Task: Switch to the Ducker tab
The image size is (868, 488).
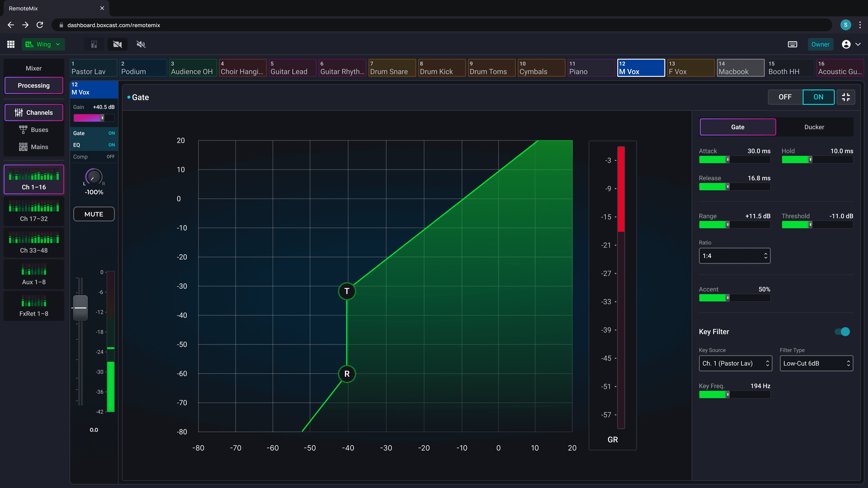Action: [x=814, y=127]
